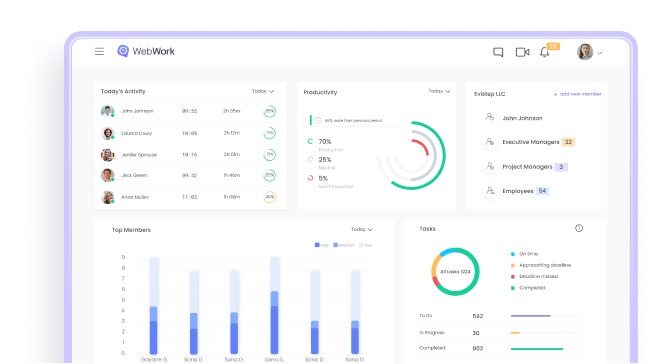Screen dimensions: 666x364
Task: Click the Gayane G. bar in chart
Action: tap(154, 305)
